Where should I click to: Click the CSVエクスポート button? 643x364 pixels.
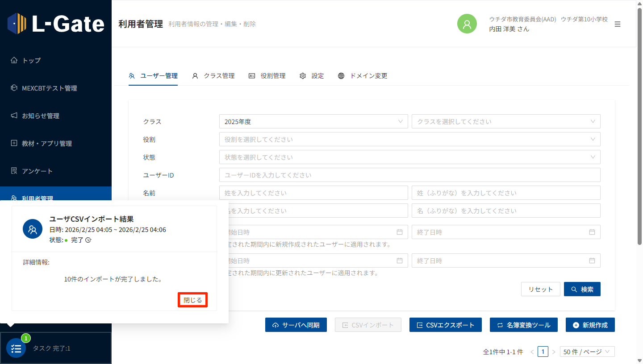pyautogui.click(x=445, y=325)
